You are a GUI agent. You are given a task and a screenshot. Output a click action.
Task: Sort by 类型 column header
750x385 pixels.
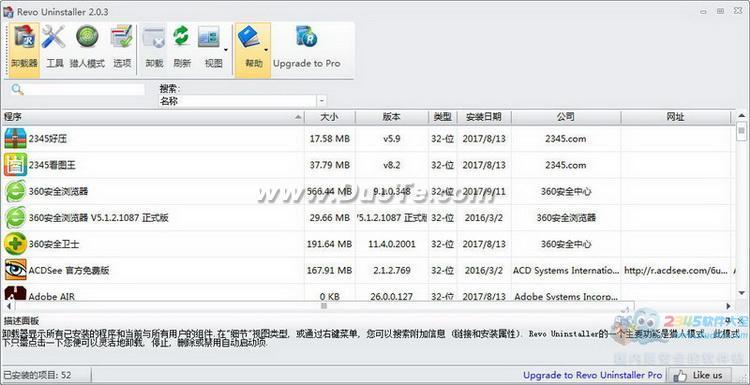(x=442, y=117)
